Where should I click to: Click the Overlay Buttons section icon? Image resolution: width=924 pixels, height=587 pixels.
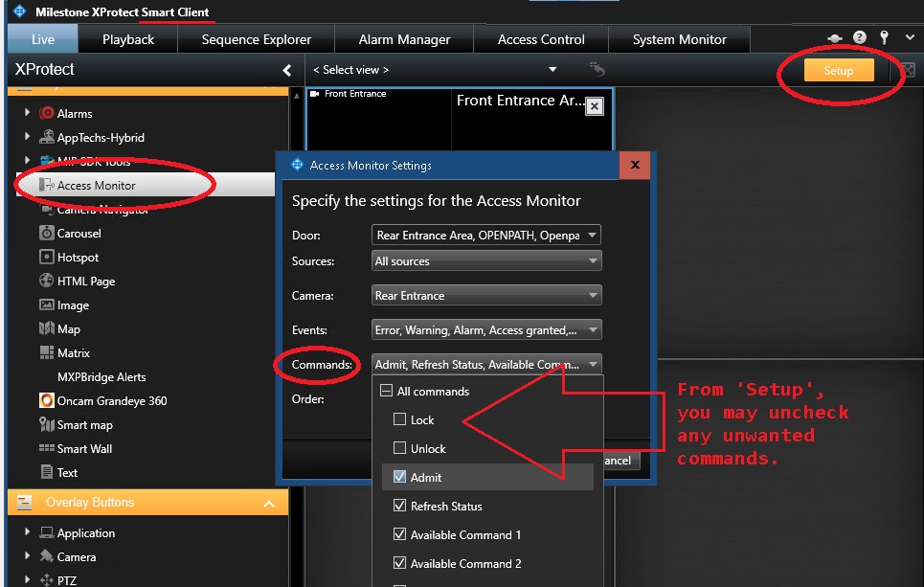tap(24, 502)
